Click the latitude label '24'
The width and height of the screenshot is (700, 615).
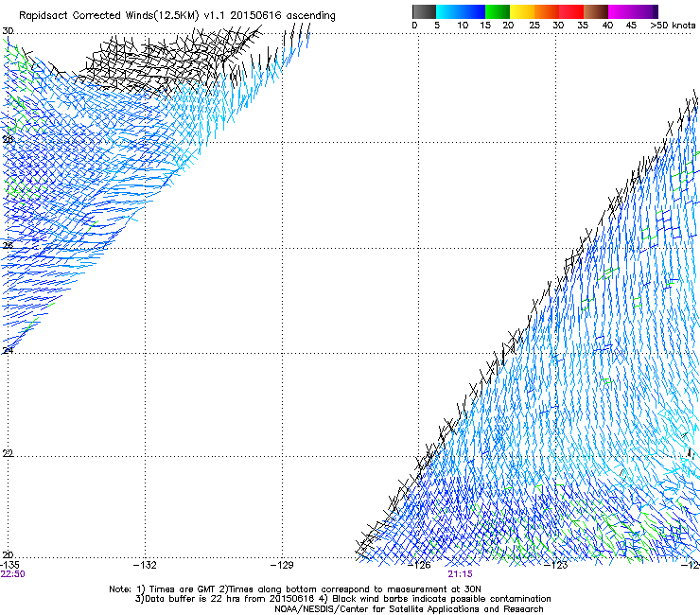tap(8, 351)
